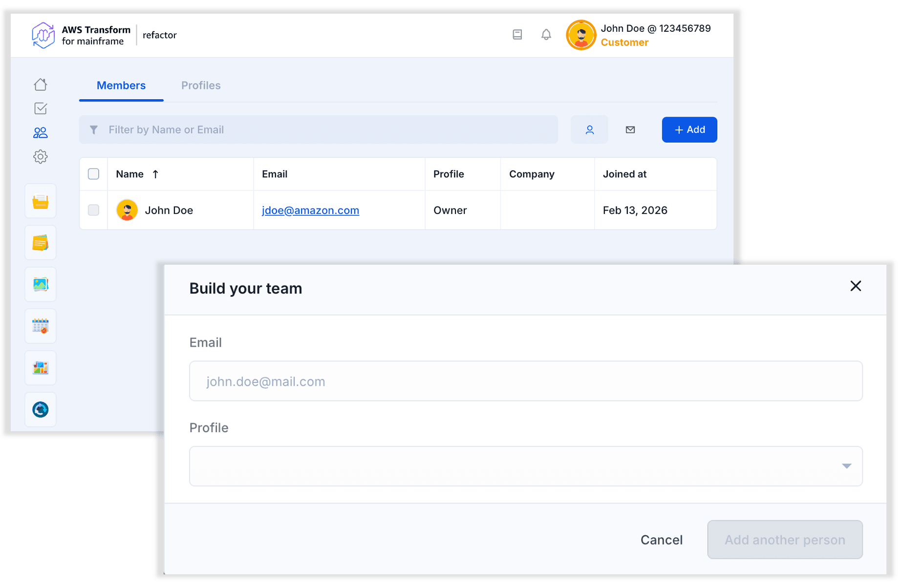Image resolution: width=905 pixels, height=588 pixels.
Task: Open the sticky notes app tile
Action: [41, 243]
